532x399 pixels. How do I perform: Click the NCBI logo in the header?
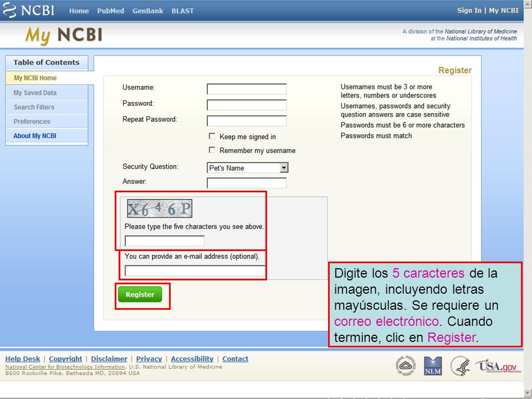(28, 10)
